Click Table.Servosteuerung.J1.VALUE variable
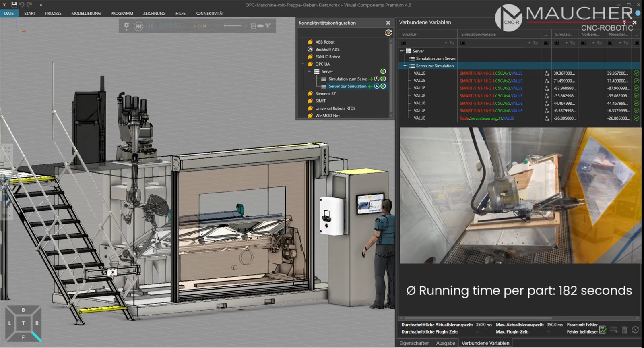 [x=487, y=118]
